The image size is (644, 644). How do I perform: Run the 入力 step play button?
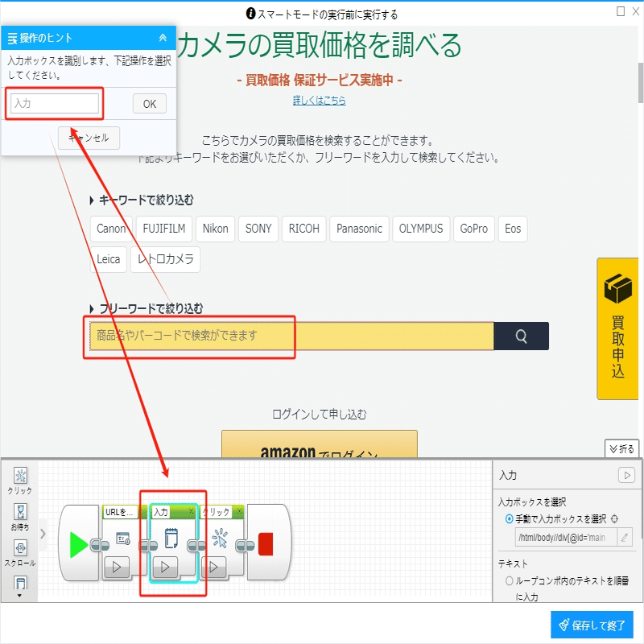(x=165, y=568)
